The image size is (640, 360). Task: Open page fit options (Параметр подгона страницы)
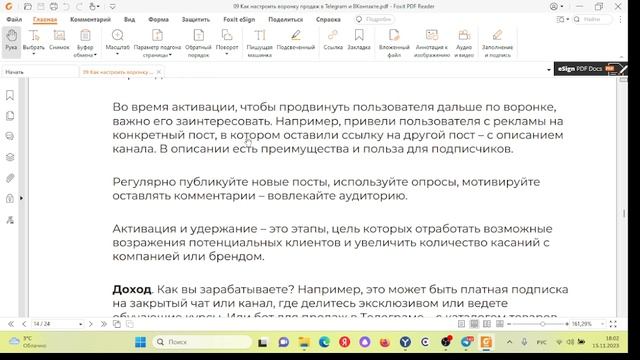pos(157,42)
